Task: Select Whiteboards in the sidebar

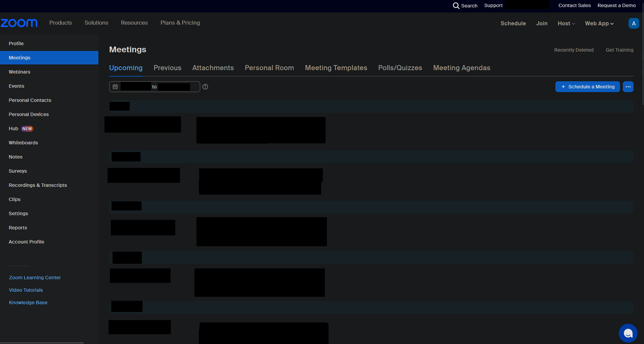Action: 23,143
